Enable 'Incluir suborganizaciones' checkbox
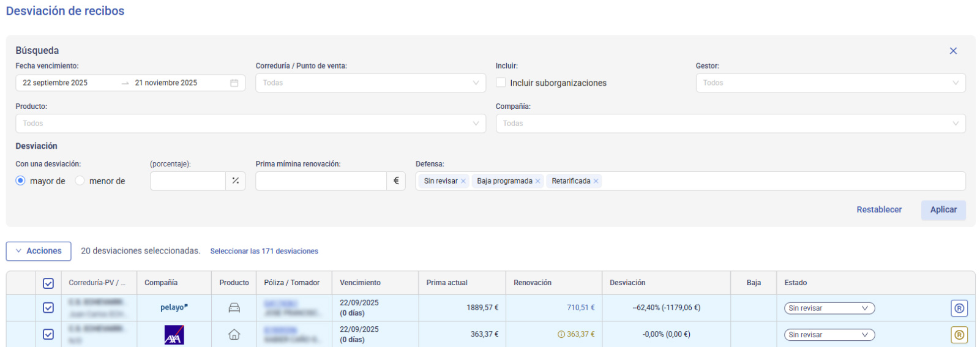Viewport: 980px width, 347px height. point(501,83)
